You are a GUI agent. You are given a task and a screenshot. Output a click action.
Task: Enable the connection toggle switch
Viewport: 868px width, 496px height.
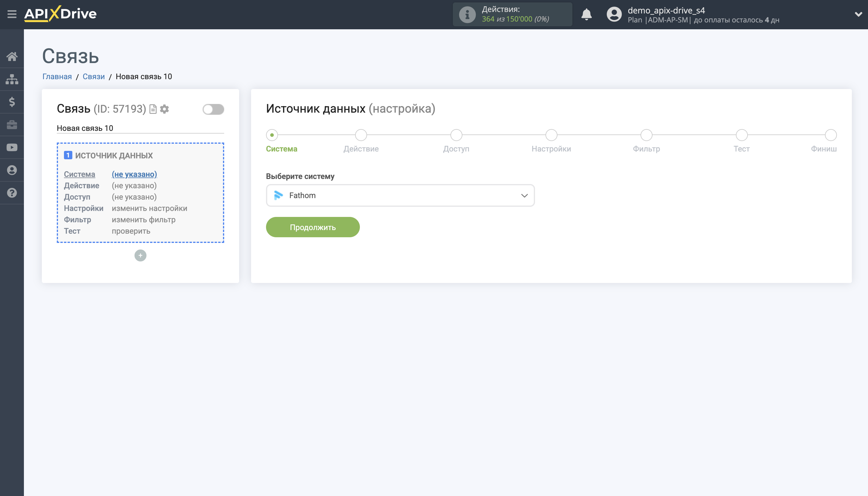(213, 110)
